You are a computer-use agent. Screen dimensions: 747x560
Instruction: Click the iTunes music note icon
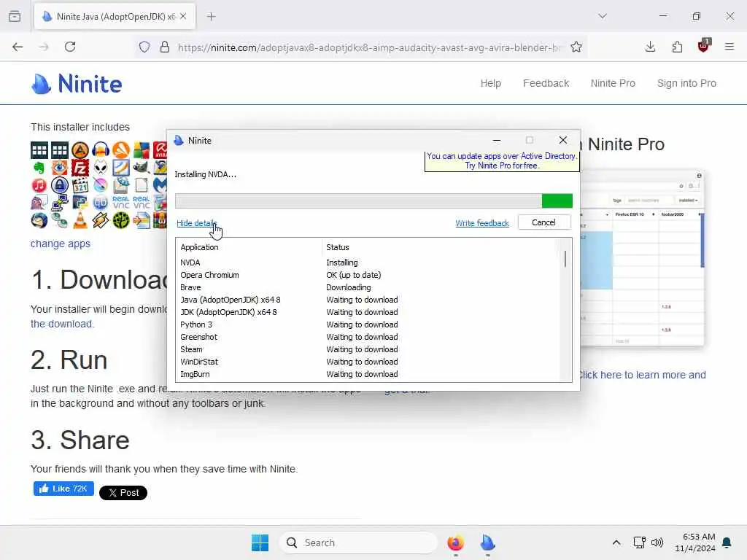pyautogui.click(x=39, y=185)
